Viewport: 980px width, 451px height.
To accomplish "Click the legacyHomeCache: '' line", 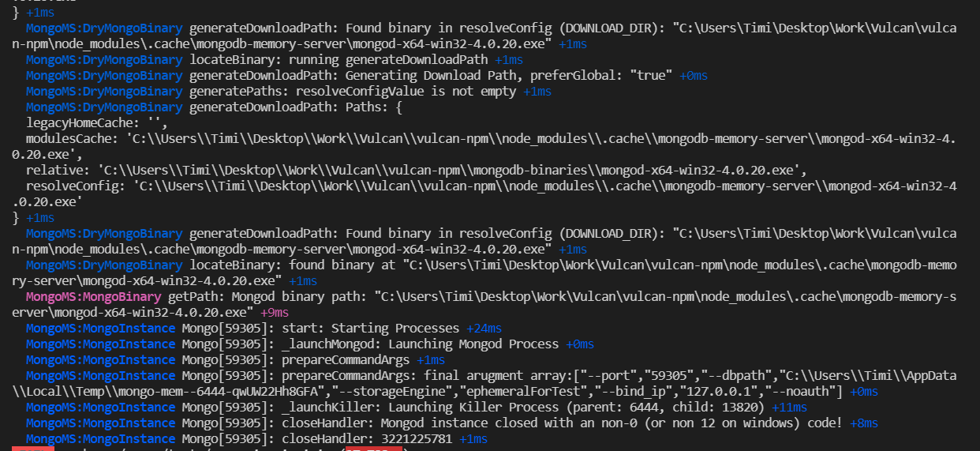I will (97, 123).
